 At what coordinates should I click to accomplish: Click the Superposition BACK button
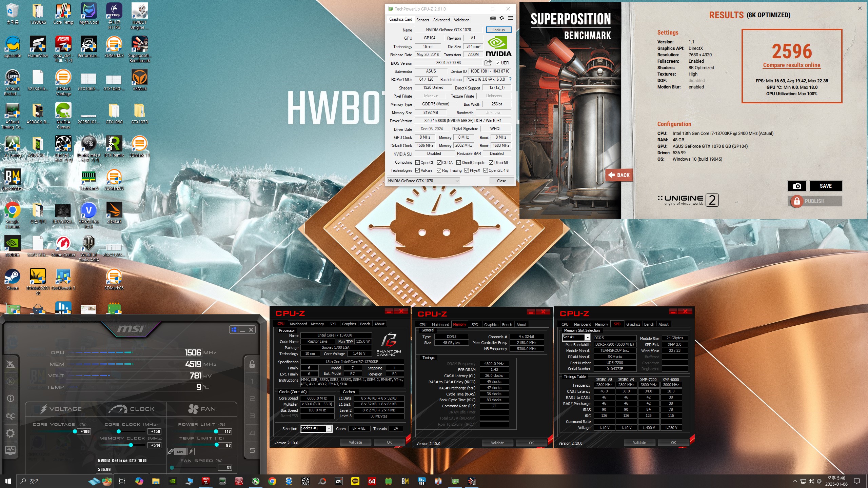619,175
